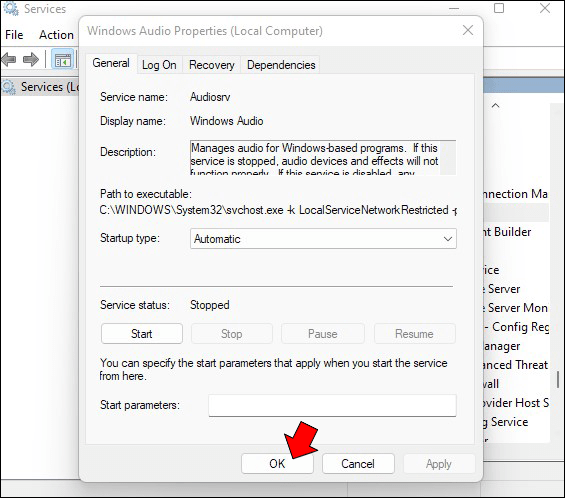Switch to the Log On tab
This screenshot has height=498, width=565.
click(159, 65)
